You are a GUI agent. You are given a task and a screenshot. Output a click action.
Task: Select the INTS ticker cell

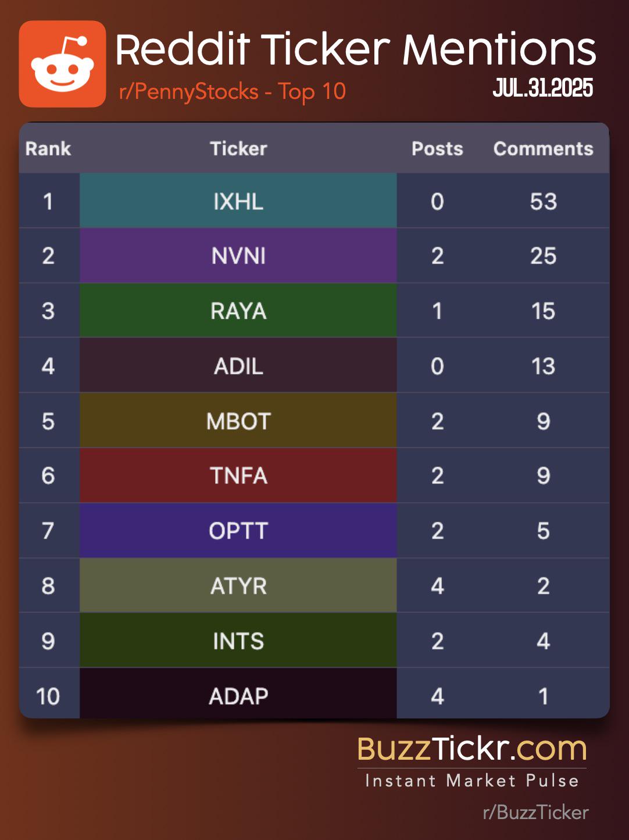click(238, 641)
